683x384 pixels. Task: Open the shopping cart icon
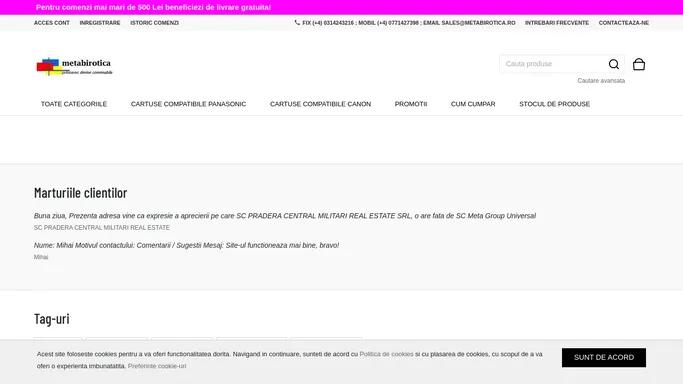click(639, 64)
